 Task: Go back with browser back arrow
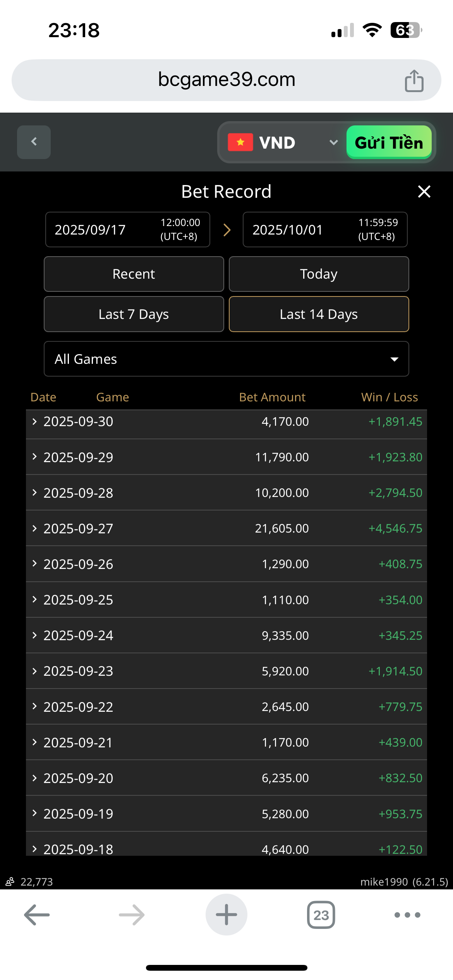pos(37,915)
